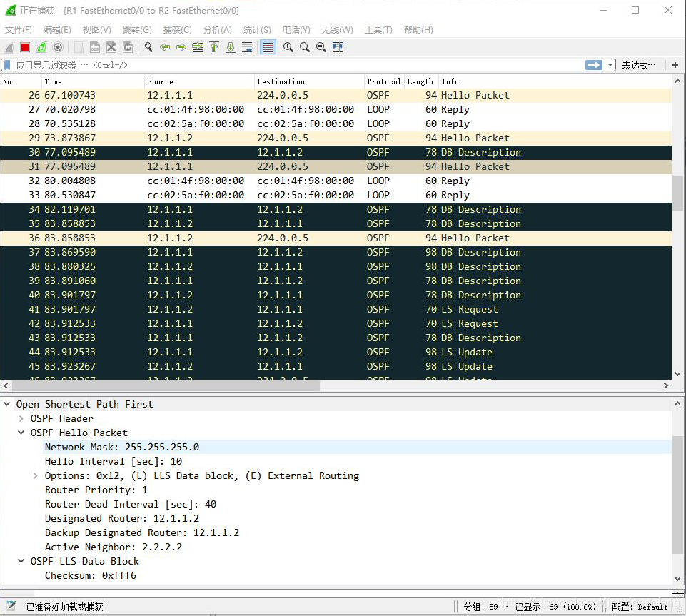Image resolution: width=686 pixels, height=616 pixels.
Task: Collapse the OSPF LLS Data Block node
Action: 21,561
